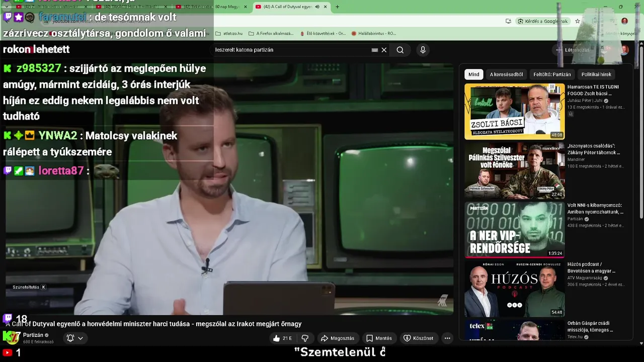The height and width of the screenshot is (362, 644).
Task: Open the 'Húzós podcast' thumbnail
Action: tap(514, 289)
